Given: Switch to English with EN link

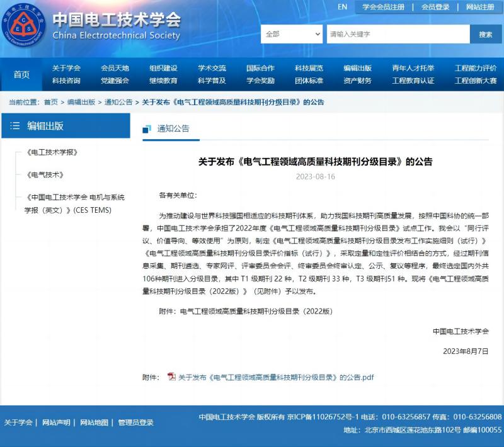Looking at the screenshot, I should (342, 7).
